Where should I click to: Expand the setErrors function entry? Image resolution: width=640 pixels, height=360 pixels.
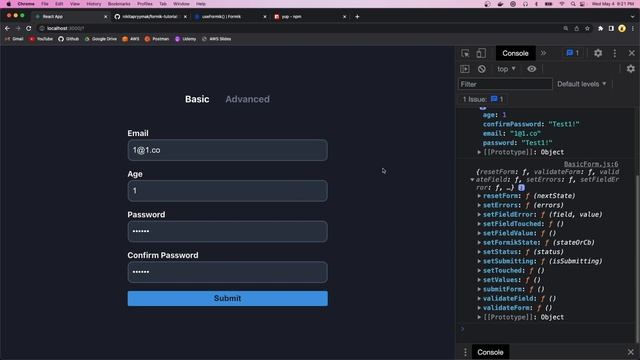[x=479, y=205]
